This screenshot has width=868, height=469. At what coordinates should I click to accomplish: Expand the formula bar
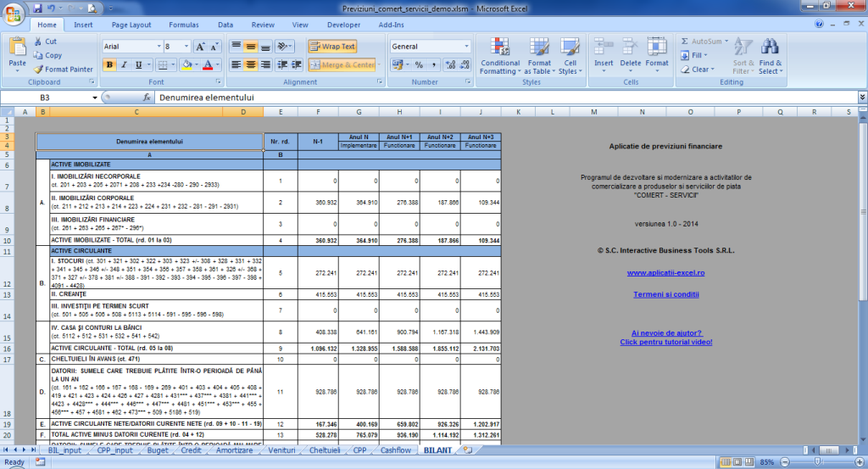click(x=862, y=98)
